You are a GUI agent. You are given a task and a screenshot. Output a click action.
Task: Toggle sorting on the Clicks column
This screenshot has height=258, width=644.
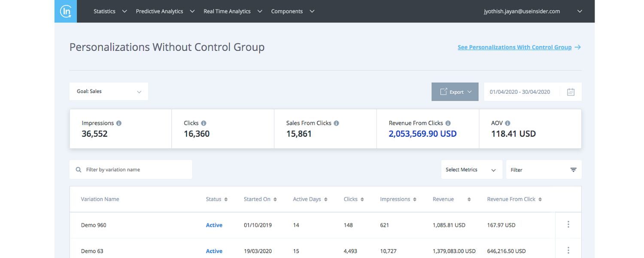(x=362, y=199)
